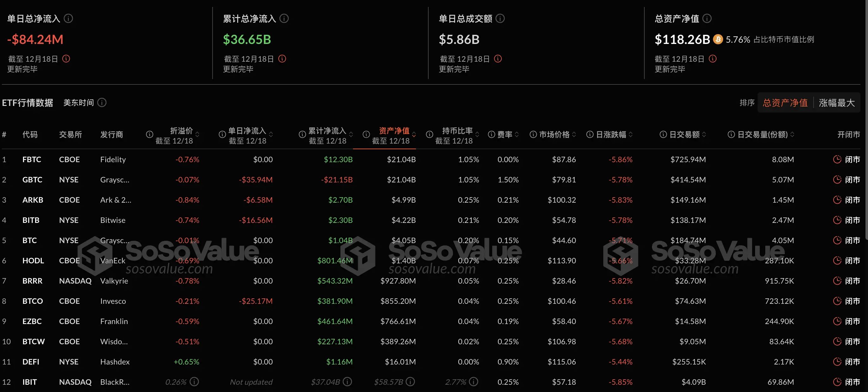Sort by 费率 column arrows
Image resolution: width=868 pixels, height=392 pixels.
(x=517, y=134)
